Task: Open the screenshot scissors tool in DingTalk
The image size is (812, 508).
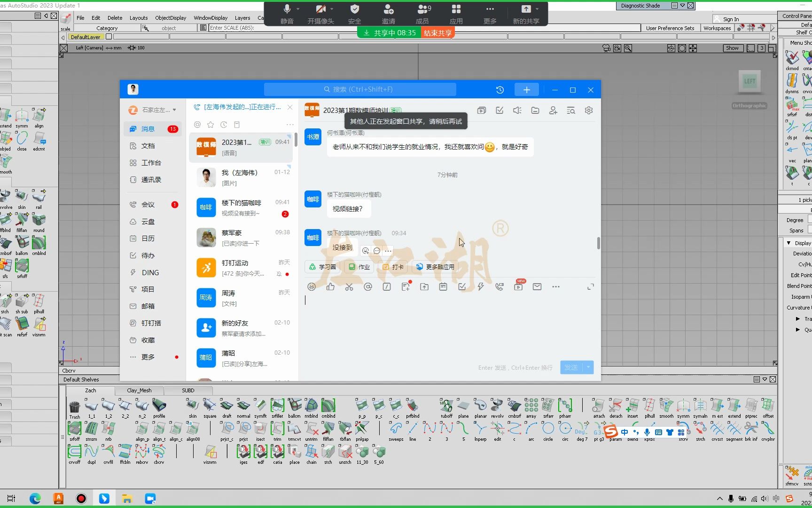Action: (349, 286)
